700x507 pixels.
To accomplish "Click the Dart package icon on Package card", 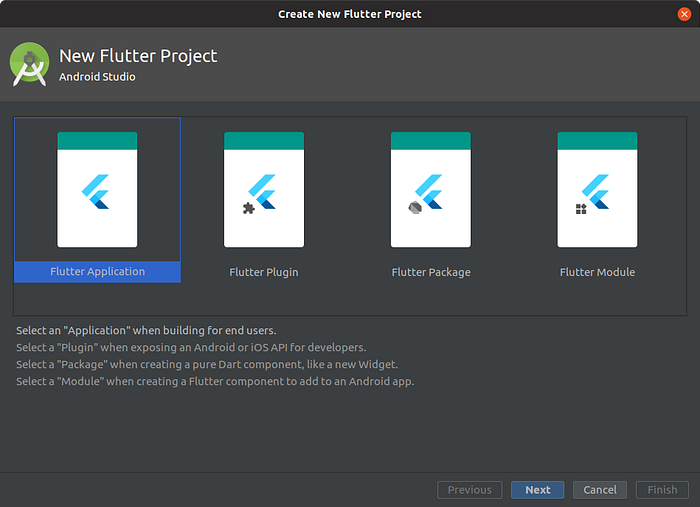I will 415,208.
